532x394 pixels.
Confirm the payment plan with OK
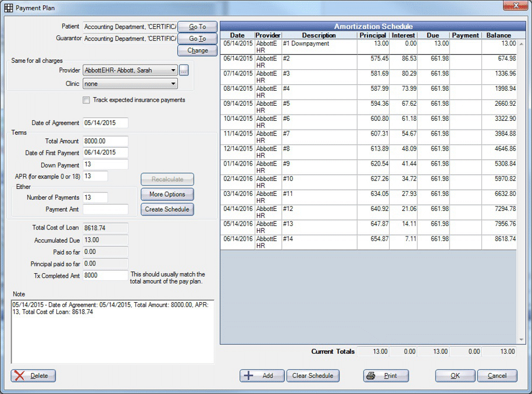click(455, 375)
